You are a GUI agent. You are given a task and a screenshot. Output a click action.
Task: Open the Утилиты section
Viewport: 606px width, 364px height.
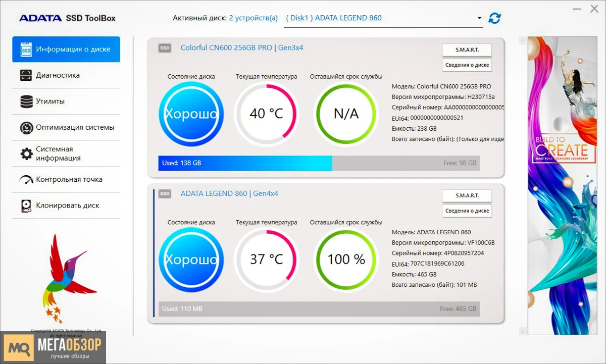(x=66, y=101)
